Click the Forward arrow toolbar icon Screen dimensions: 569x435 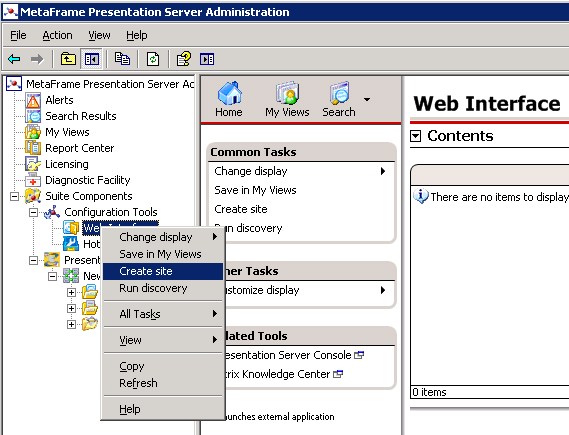37,59
